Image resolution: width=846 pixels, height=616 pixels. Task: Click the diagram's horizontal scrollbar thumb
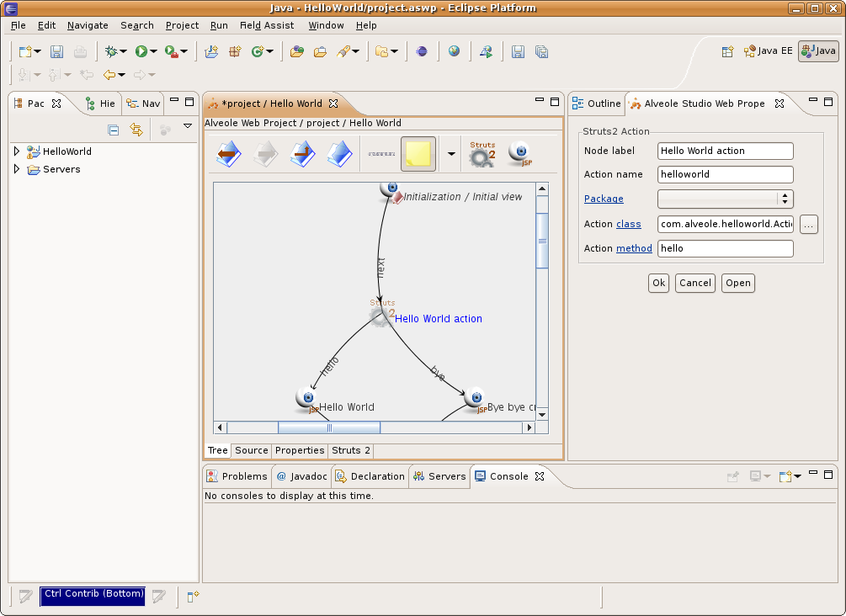(329, 427)
